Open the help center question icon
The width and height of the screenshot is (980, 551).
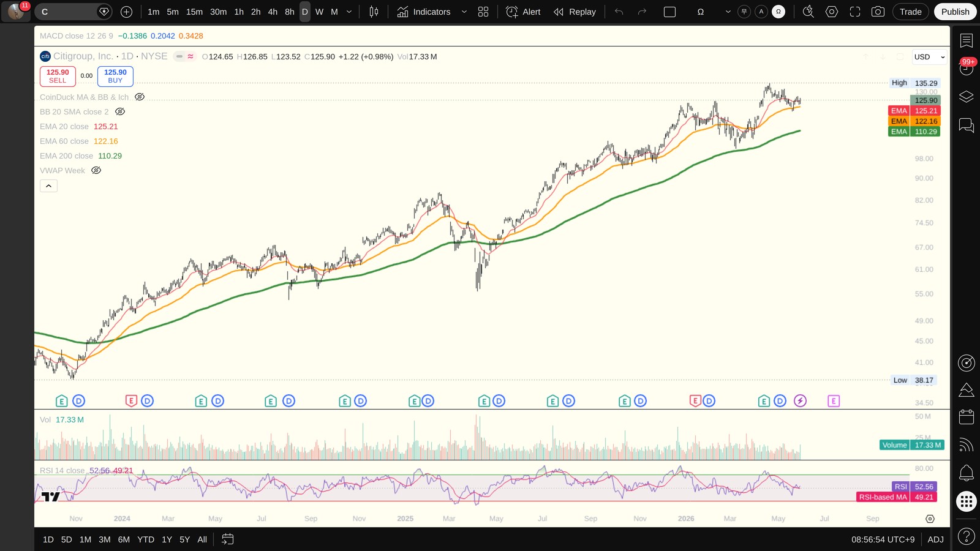(967, 537)
